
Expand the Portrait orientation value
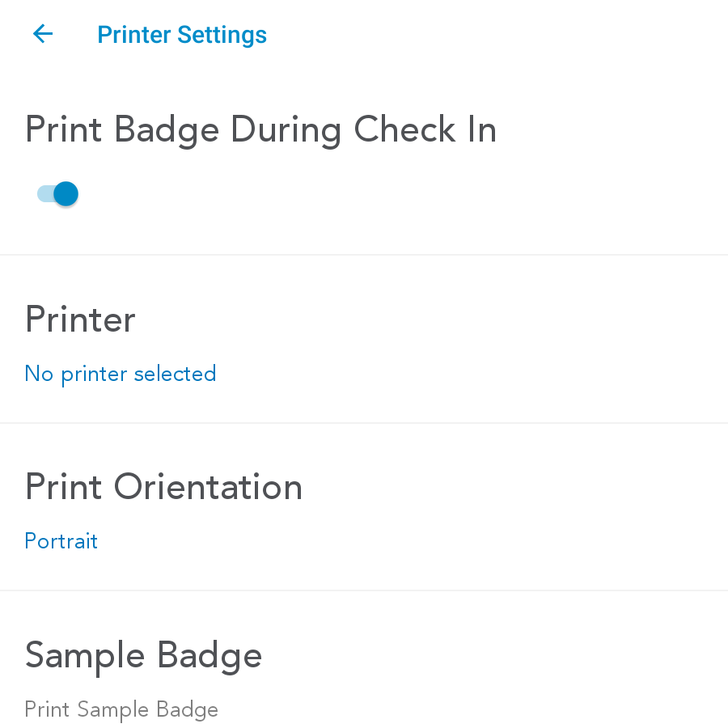(61, 541)
